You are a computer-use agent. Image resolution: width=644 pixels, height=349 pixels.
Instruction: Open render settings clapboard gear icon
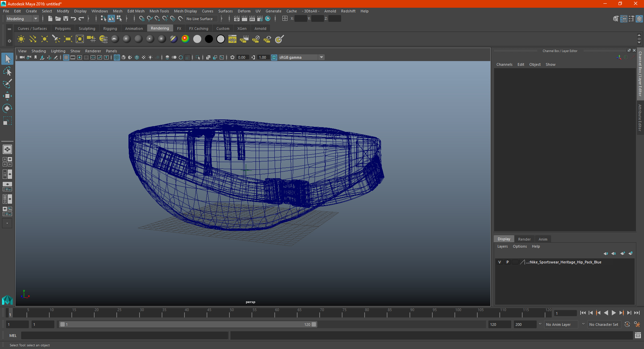point(260,18)
